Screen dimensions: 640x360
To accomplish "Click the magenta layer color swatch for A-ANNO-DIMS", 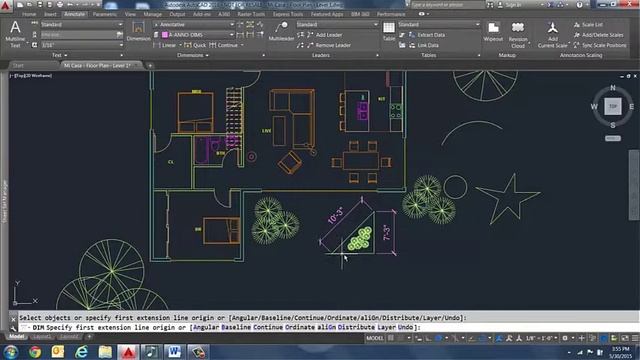I will click(x=165, y=35).
